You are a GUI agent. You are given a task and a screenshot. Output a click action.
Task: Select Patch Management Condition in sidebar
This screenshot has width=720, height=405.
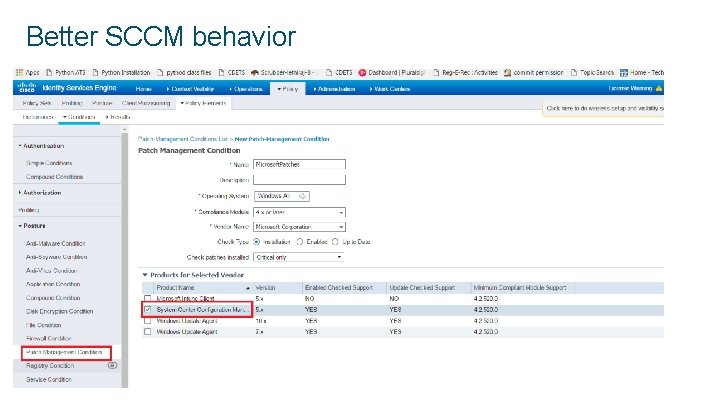coord(64,352)
